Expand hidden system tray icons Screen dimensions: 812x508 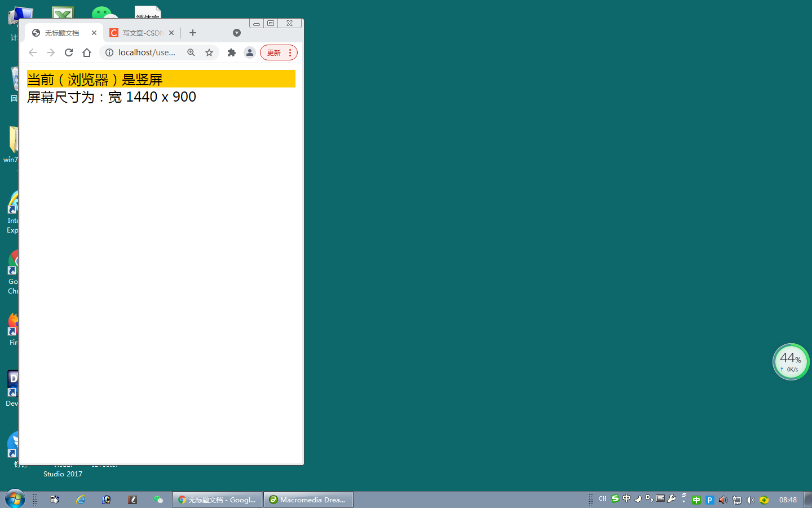(x=683, y=501)
